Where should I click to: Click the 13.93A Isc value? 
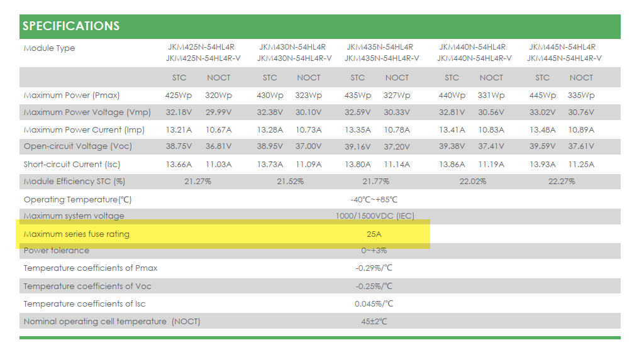543,164
